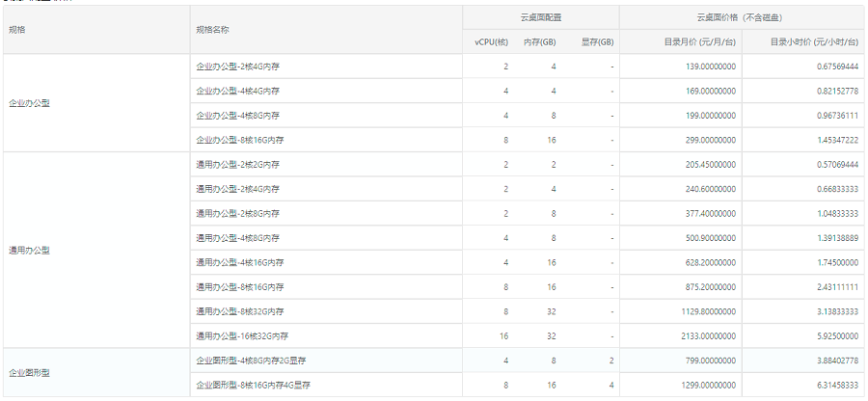Click hourly price 1.74500000
Viewport: 868px width, 401px height.
pyautogui.click(x=837, y=263)
